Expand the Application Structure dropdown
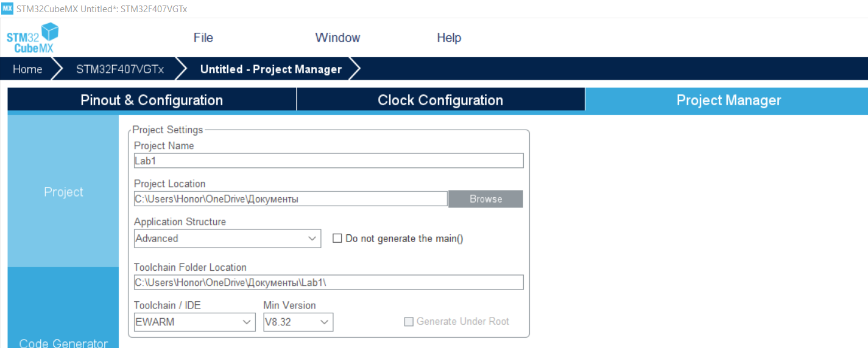Viewport: 868px width, 348px height. tap(228, 238)
